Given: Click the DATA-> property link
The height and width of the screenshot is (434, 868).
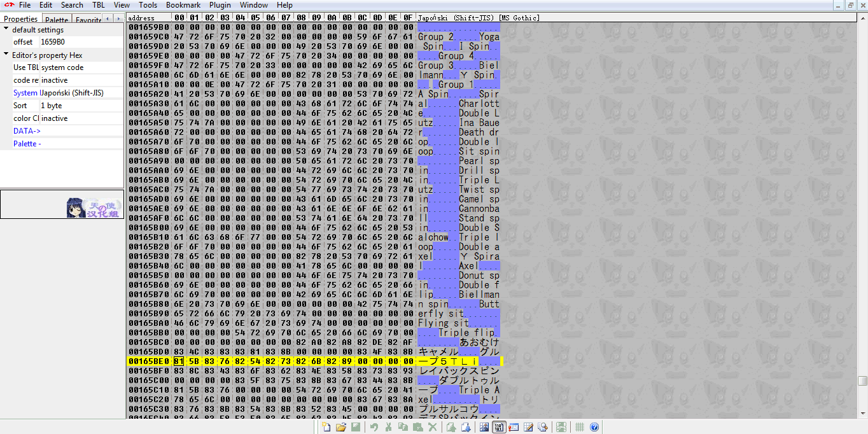Looking at the screenshot, I should click(x=27, y=131).
